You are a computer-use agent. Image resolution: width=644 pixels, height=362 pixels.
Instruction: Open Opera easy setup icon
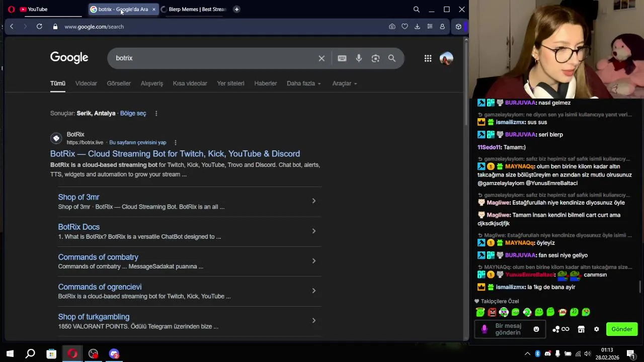(430, 27)
